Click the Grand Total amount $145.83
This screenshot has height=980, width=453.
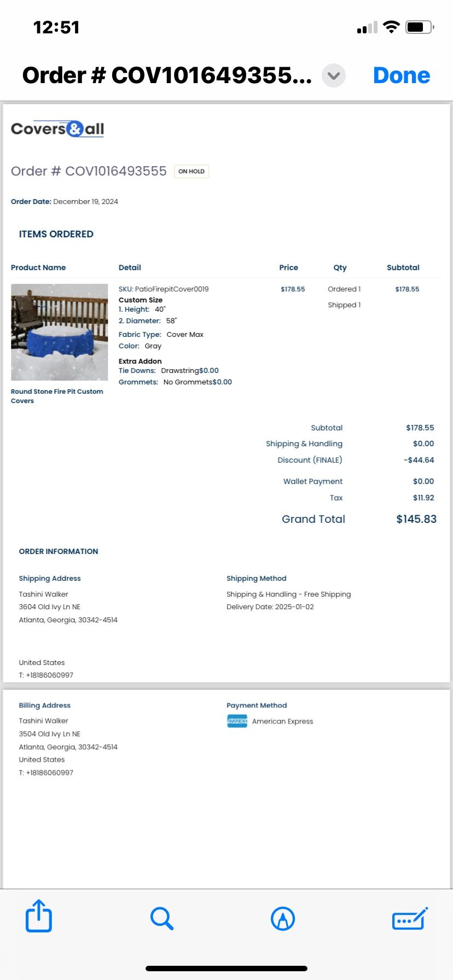(x=416, y=519)
